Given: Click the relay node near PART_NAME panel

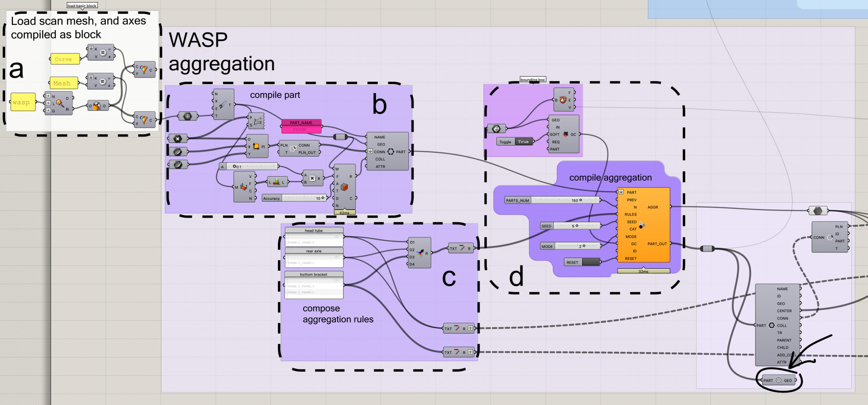Looking at the screenshot, I should point(340,137).
